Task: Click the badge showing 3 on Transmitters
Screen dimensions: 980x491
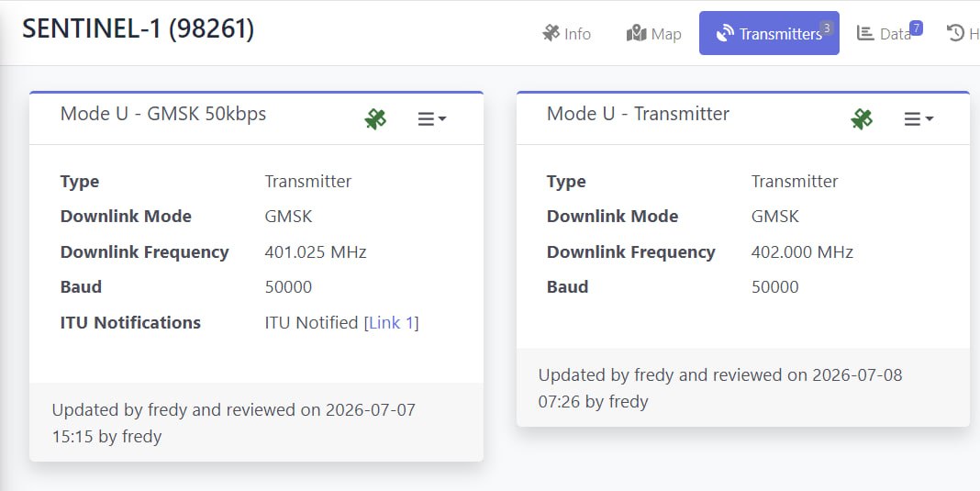Action: (x=826, y=28)
